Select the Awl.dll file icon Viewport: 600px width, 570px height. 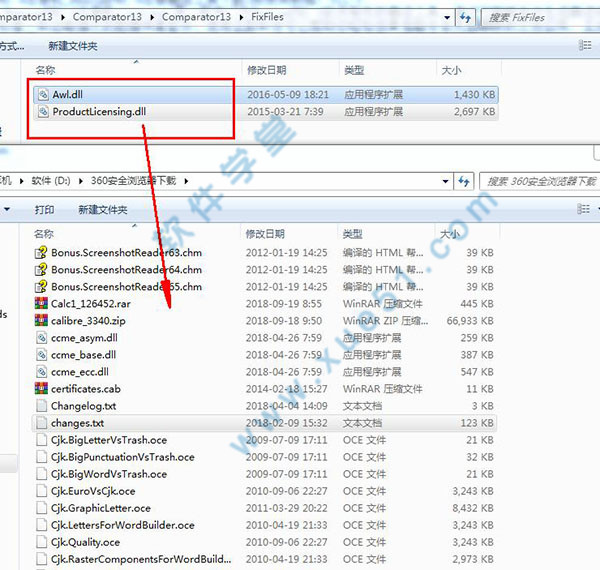tap(42, 94)
